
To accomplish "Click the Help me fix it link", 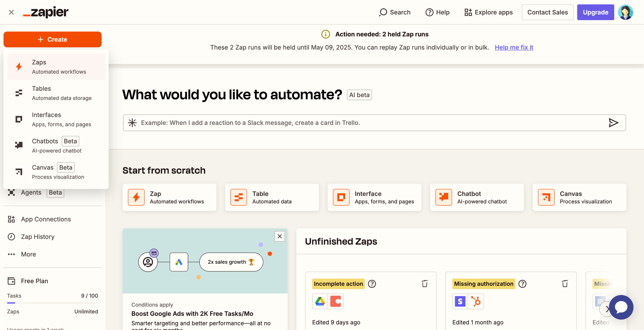I will coord(514,47).
